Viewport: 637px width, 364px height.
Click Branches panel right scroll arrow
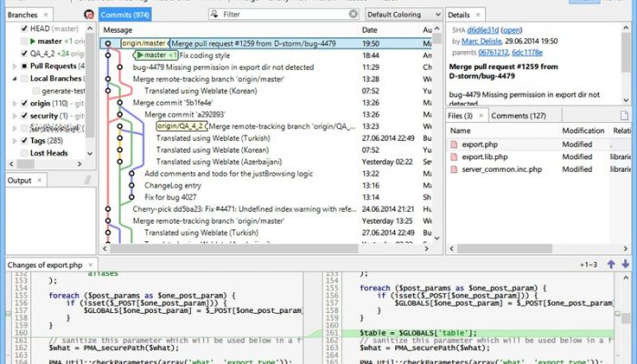pyautogui.click(x=80, y=164)
